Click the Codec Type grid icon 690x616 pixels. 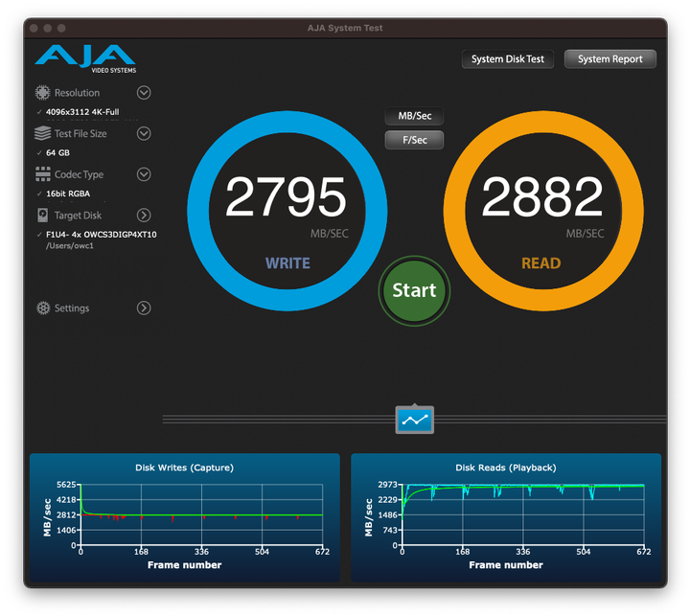42,174
